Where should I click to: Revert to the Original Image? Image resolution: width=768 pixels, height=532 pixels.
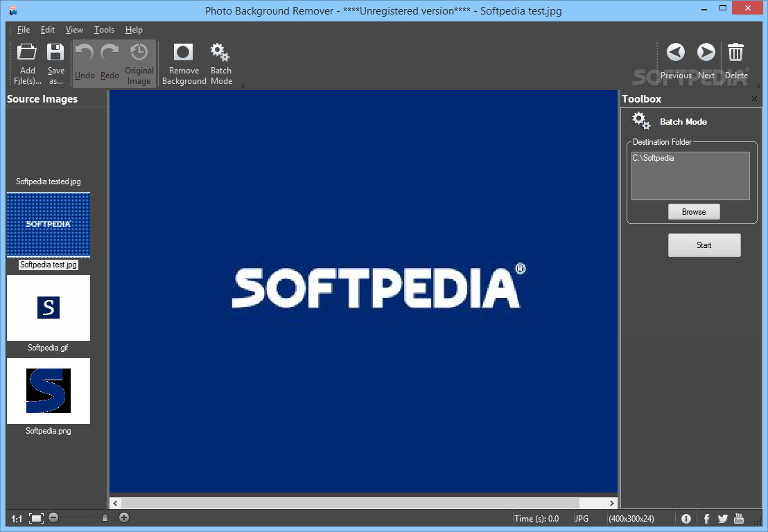pyautogui.click(x=139, y=64)
